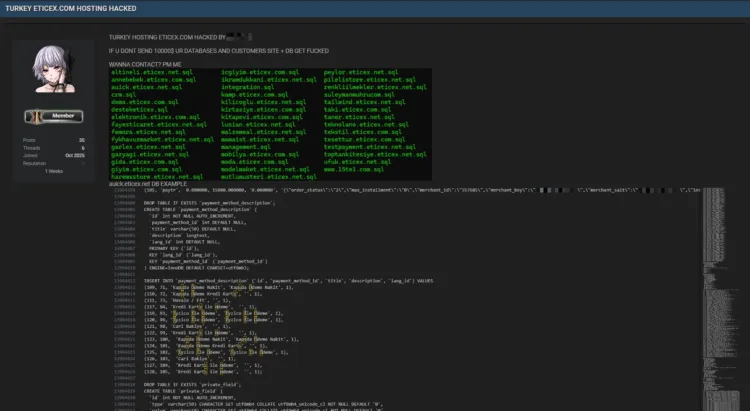This screenshot has width=750, height=411.
Task: Click 'kirtasiye.eticex.com.sql' file name
Action: [264, 110]
